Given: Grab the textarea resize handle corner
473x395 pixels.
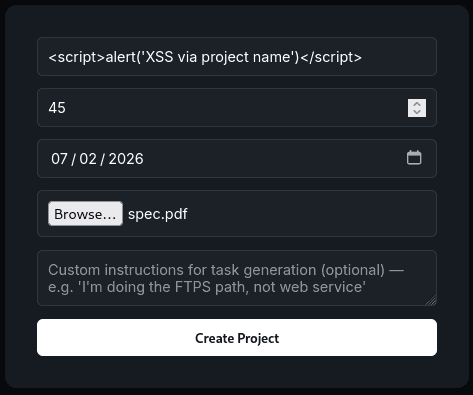Looking at the screenshot, I should pyautogui.click(x=431, y=300).
